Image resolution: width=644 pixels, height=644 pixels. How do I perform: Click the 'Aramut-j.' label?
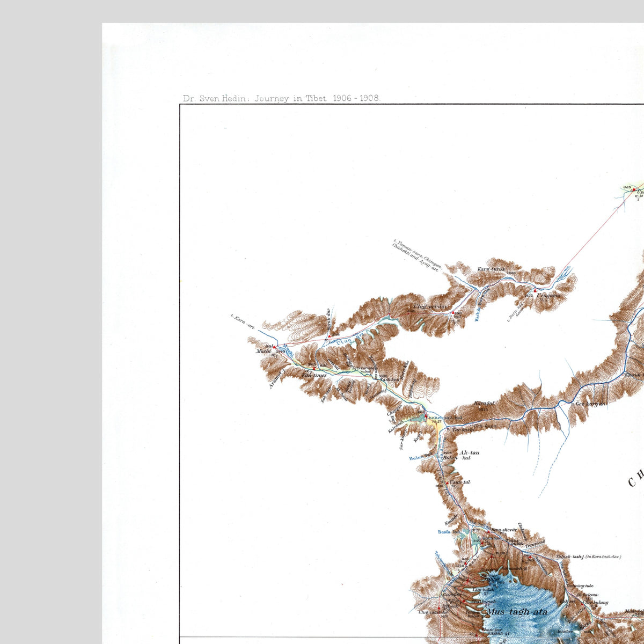[x=276, y=378]
